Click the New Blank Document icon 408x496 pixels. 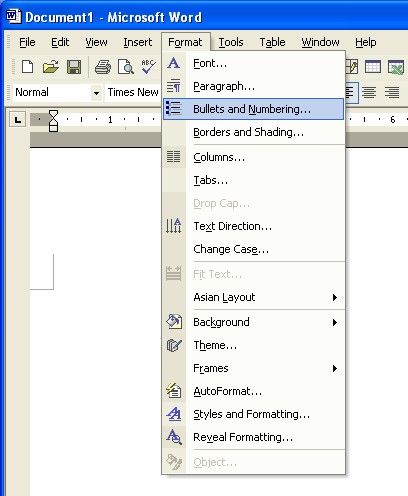tap(28, 67)
